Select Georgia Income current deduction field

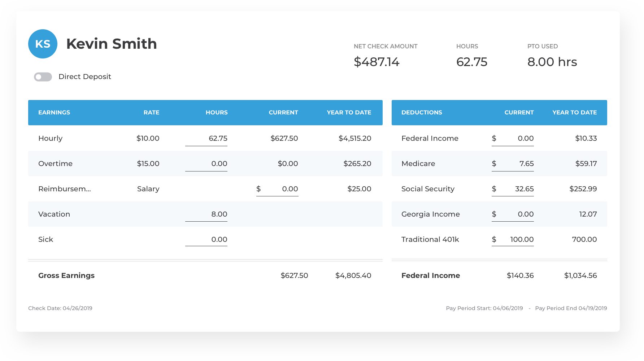click(x=513, y=214)
